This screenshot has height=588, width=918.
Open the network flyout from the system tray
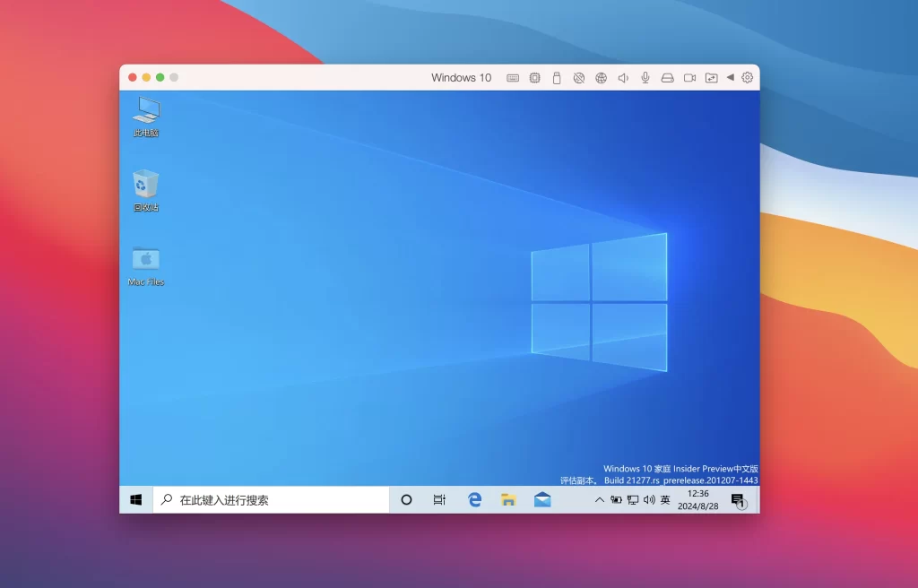coord(632,499)
